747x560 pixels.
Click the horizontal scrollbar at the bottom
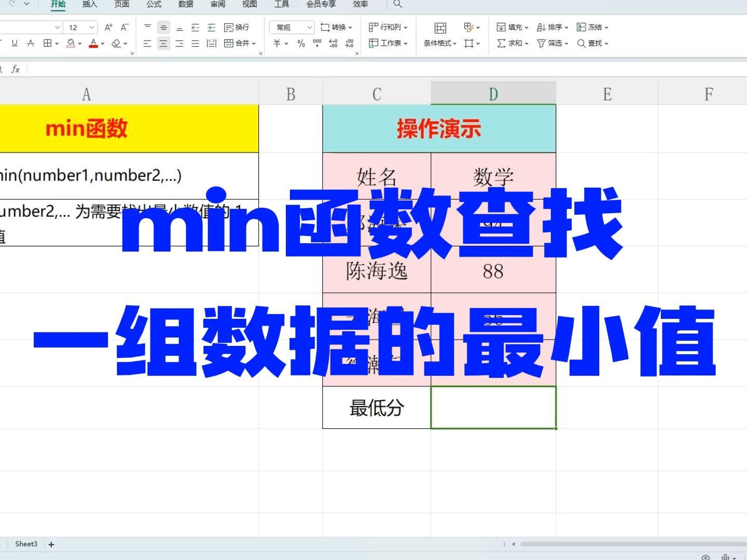click(633, 544)
